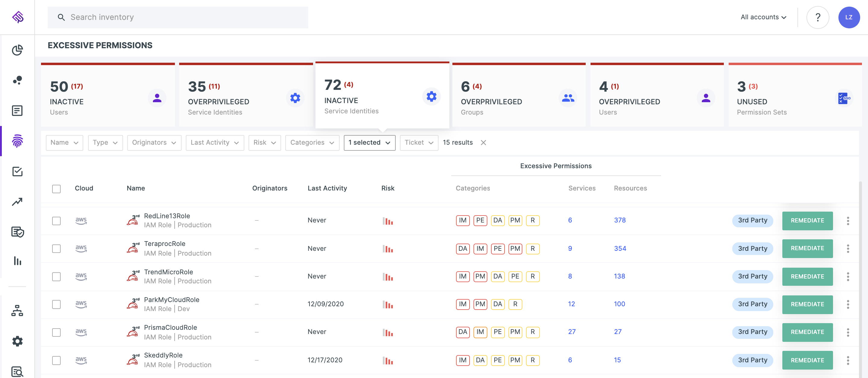Select the 6 Overprivileged Groups card
Image resolution: width=868 pixels, height=378 pixels.
pos(519,95)
